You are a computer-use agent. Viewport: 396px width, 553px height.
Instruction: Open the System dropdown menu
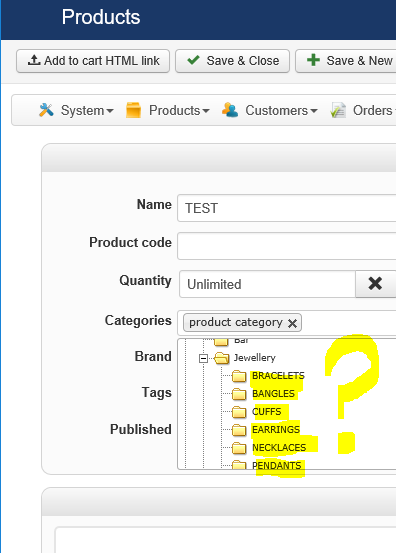tap(76, 110)
